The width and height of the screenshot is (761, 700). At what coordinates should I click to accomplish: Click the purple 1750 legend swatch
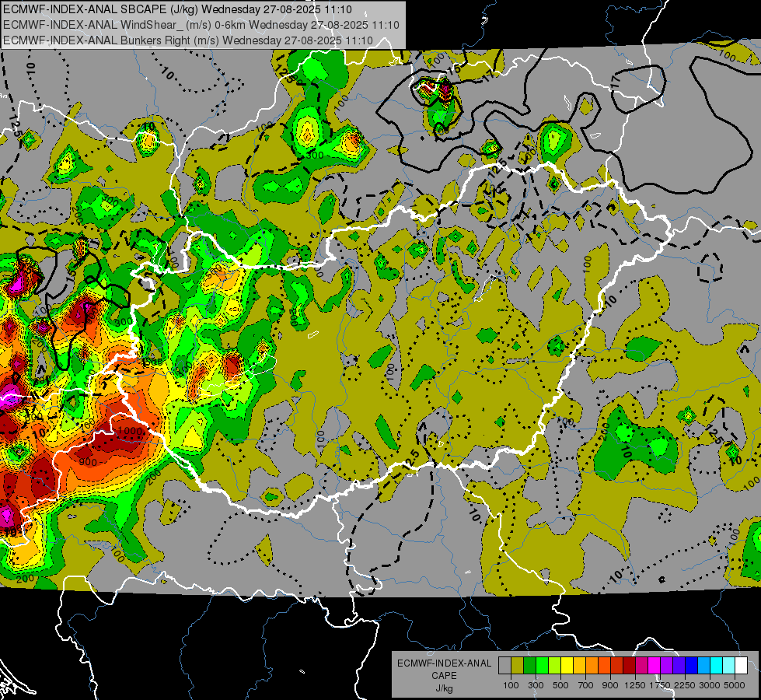667,665
